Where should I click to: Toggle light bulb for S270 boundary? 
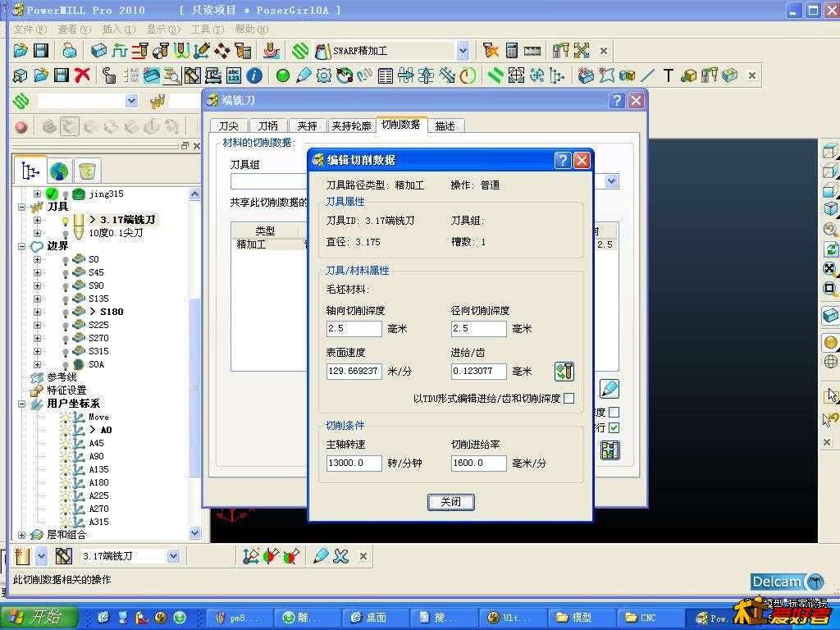pos(66,339)
